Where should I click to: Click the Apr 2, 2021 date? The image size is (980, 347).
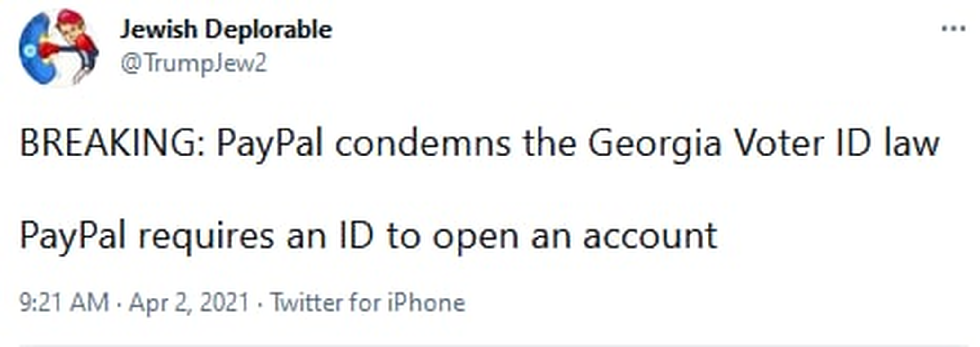[x=189, y=303]
